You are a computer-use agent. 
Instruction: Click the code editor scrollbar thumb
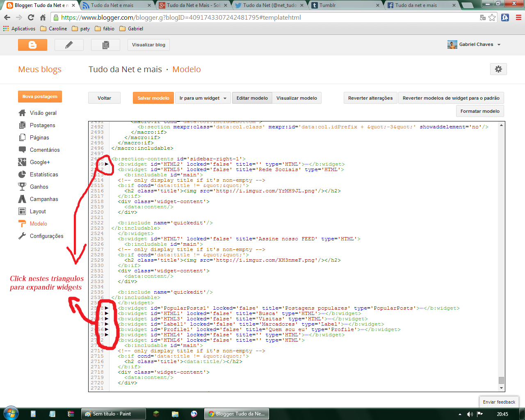501,380
